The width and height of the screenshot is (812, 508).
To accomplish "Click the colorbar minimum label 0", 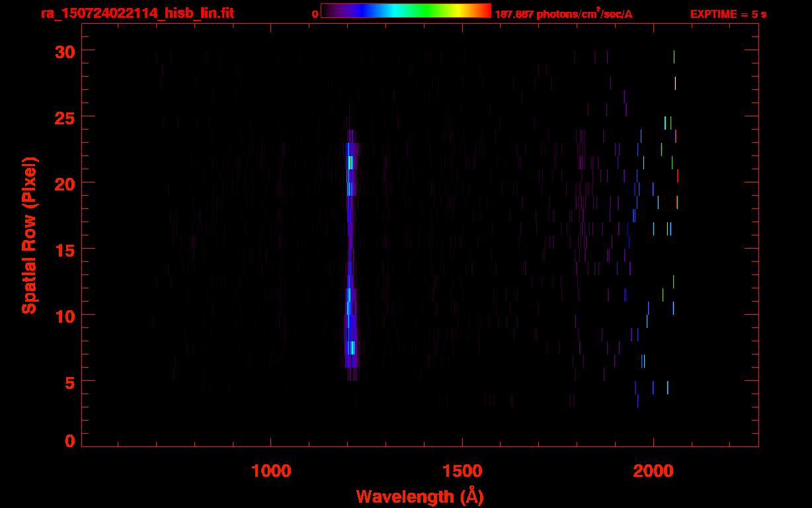I will [315, 14].
